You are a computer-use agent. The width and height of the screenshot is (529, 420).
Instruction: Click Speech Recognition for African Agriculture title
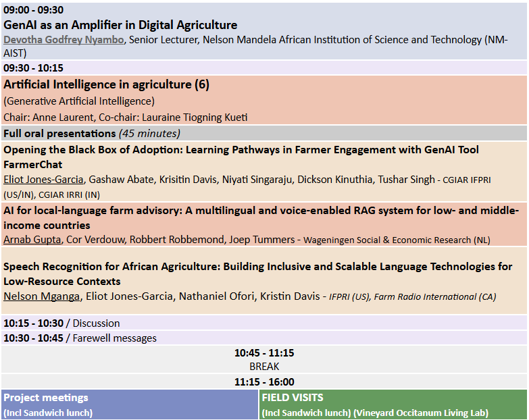tap(257, 267)
